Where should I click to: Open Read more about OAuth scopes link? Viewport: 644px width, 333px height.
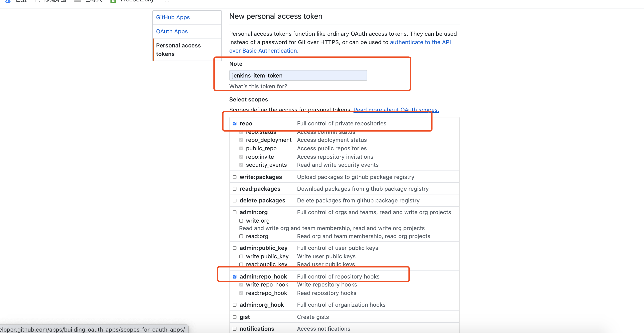[x=396, y=110]
